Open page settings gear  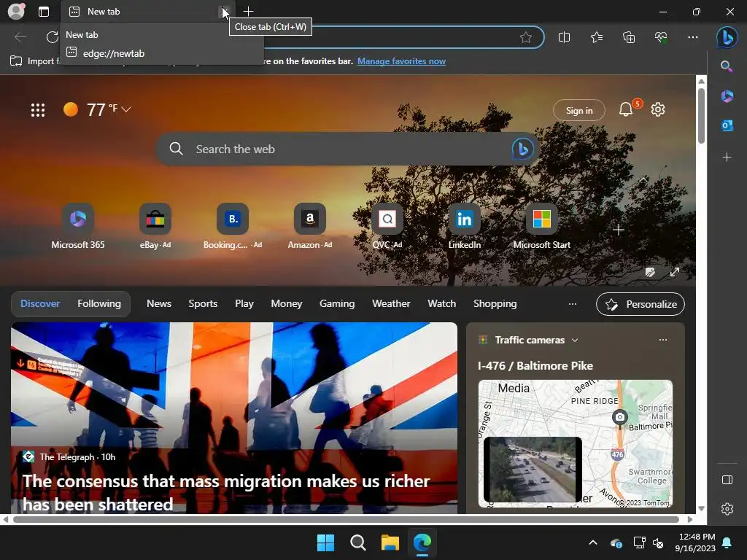pyautogui.click(x=658, y=109)
